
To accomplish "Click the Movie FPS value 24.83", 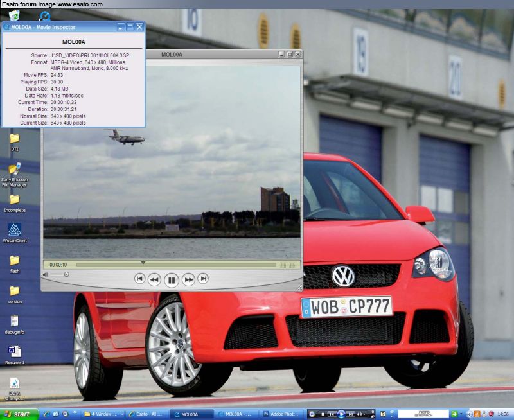I will click(57, 75).
